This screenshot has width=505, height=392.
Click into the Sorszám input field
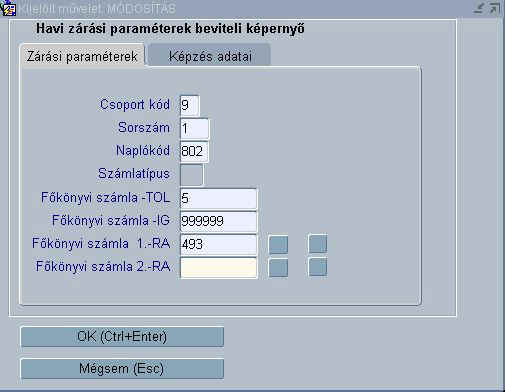point(194,128)
